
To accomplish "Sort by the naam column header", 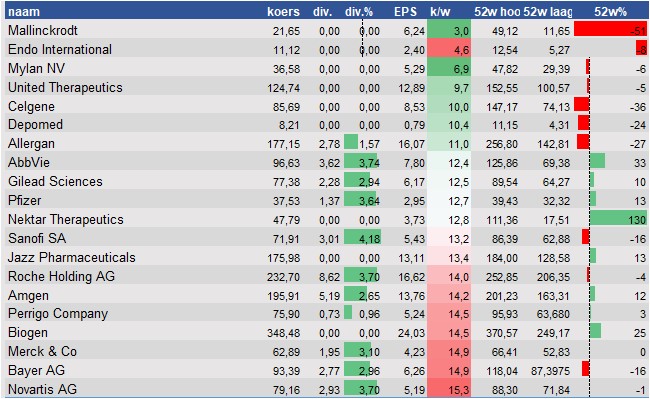I will pyautogui.click(x=24, y=11).
